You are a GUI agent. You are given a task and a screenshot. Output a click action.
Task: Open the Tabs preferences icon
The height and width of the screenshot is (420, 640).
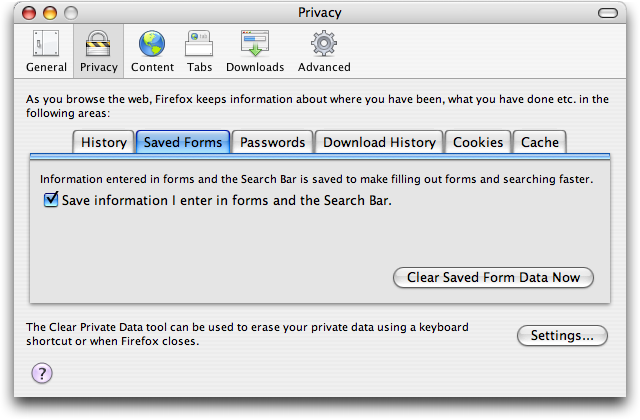pos(199,43)
